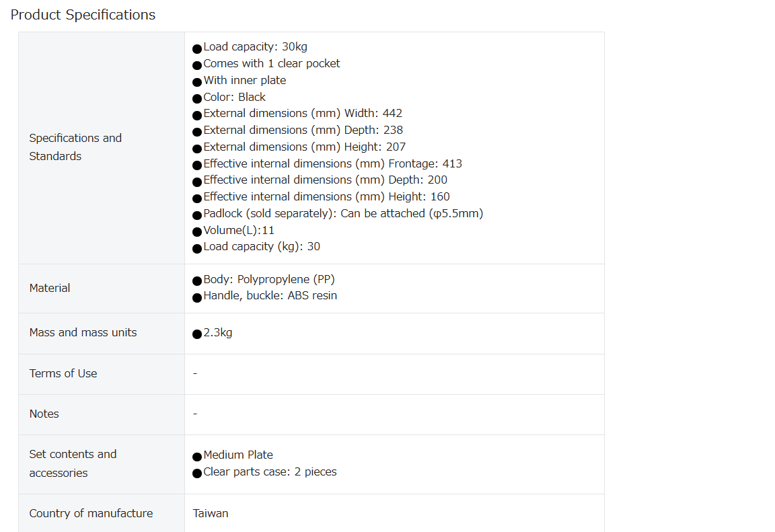The image size is (775, 532).
Task: Click External dimensions Width: 442 line
Action: [303, 114]
